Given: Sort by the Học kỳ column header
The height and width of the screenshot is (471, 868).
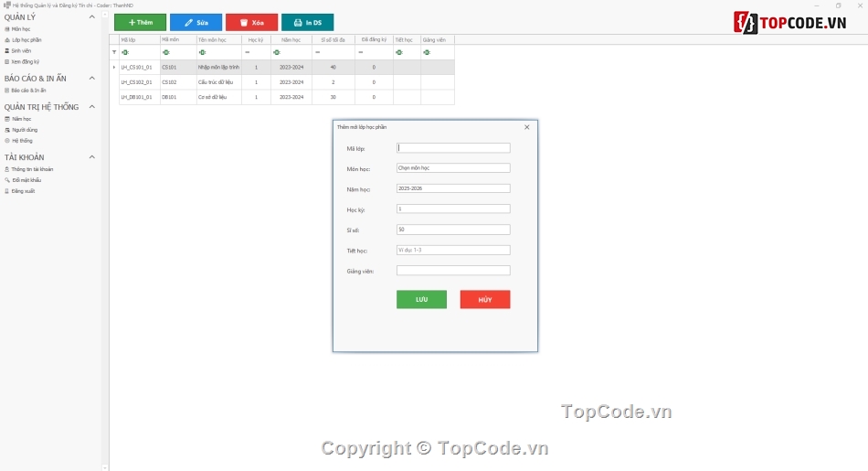Looking at the screenshot, I should click(257, 40).
